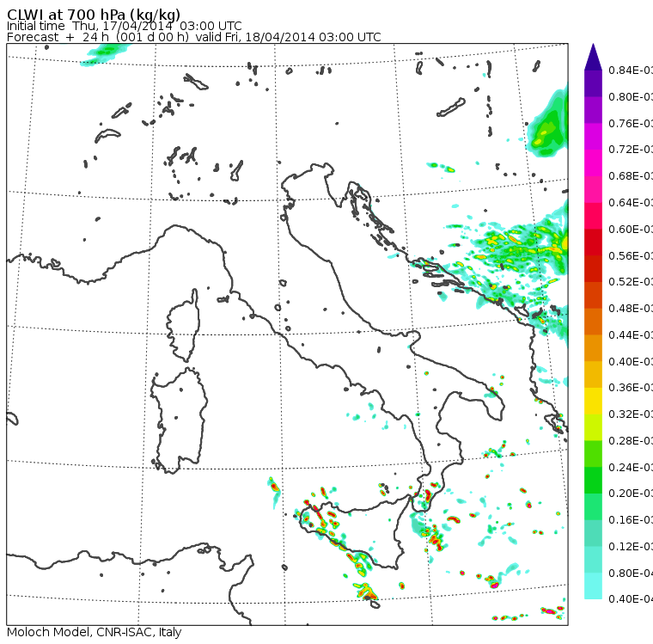Click the island of Sardinia on the map
Image resolution: width=653 pixels, height=644 pixels.
179,421
